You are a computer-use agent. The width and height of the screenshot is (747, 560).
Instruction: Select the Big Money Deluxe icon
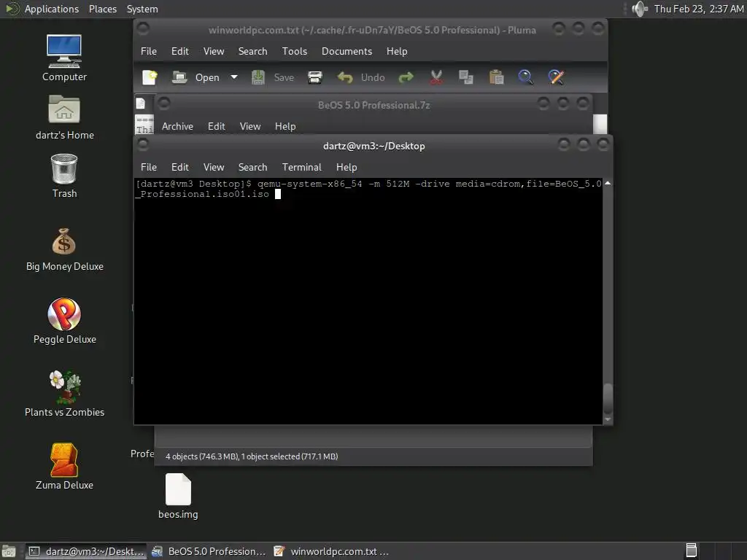tap(64, 249)
